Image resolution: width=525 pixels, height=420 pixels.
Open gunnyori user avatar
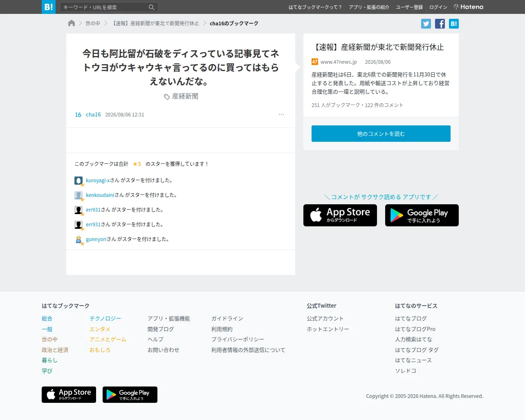coord(79,239)
